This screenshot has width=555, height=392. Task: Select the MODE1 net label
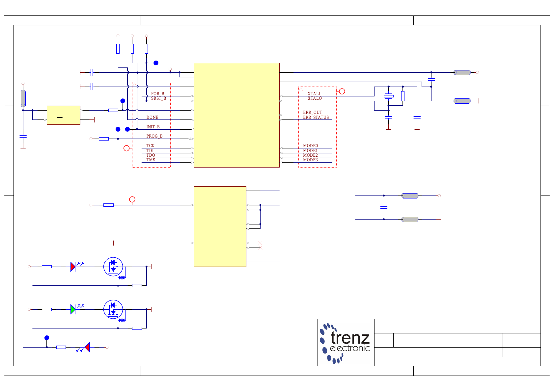pos(311,151)
